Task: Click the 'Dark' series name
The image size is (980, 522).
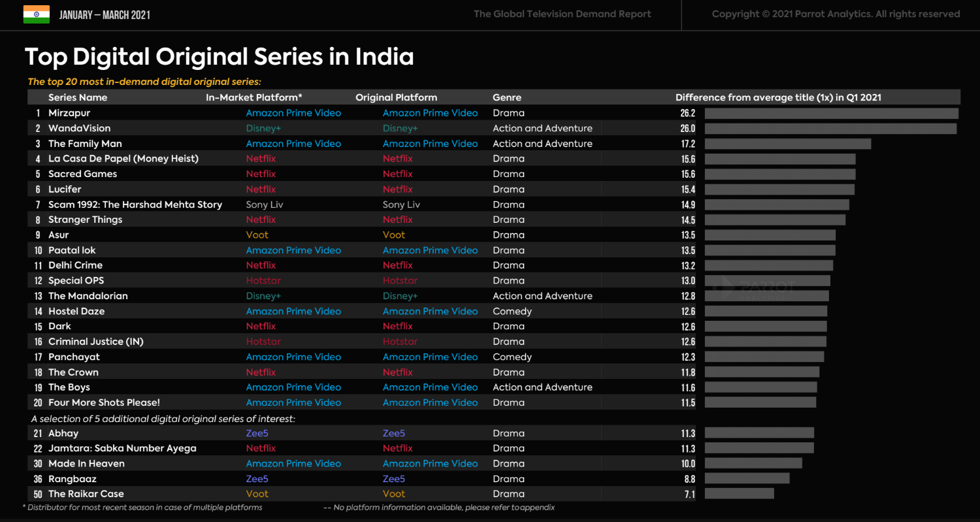Action: (x=59, y=327)
